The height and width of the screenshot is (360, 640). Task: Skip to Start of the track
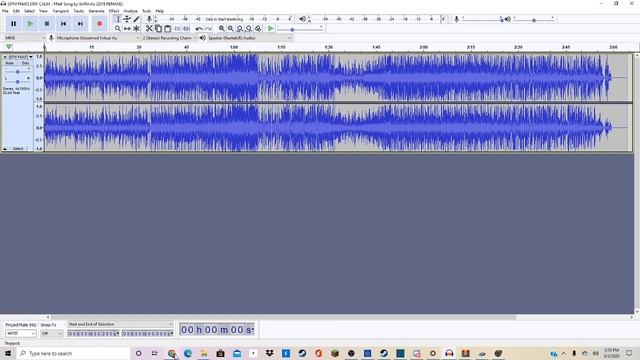(x=63, y=24)
